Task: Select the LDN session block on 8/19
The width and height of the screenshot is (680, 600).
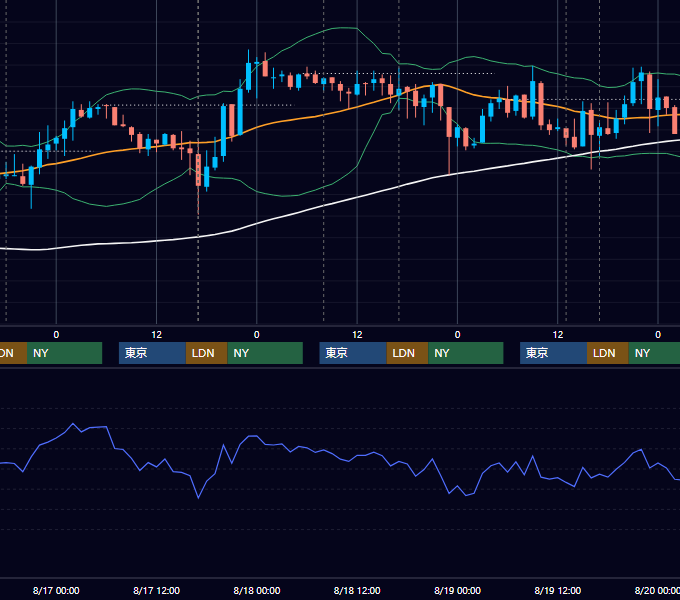Action: (x=608, y=353)
